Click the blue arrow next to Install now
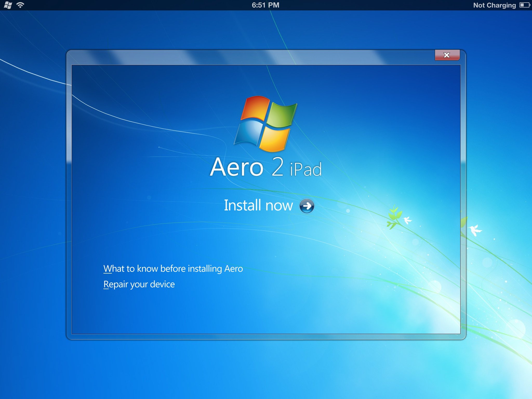The image size is (532, 399). coord(307,206)
